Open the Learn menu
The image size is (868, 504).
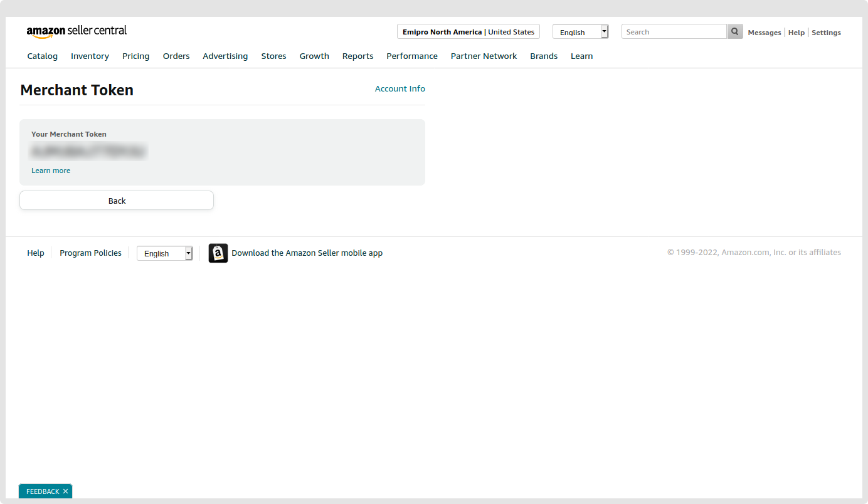pos(582,56)
